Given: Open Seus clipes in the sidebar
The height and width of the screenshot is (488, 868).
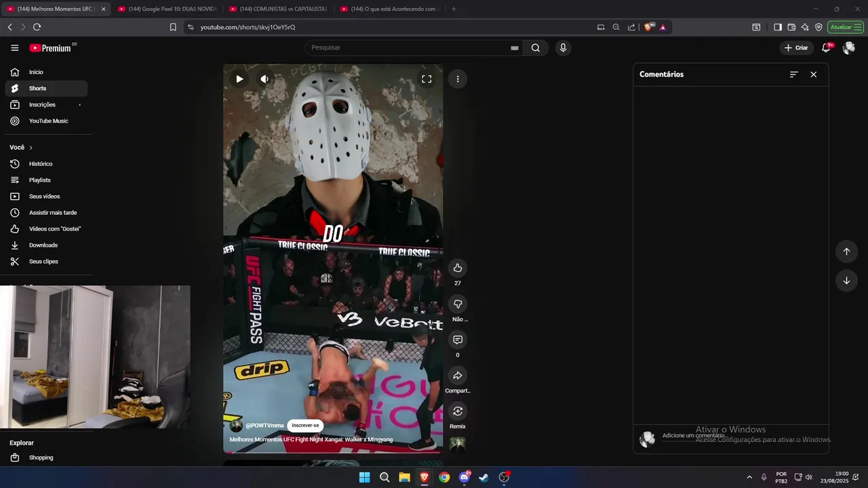Looking at the screenshot, I should tap(46, 262).
